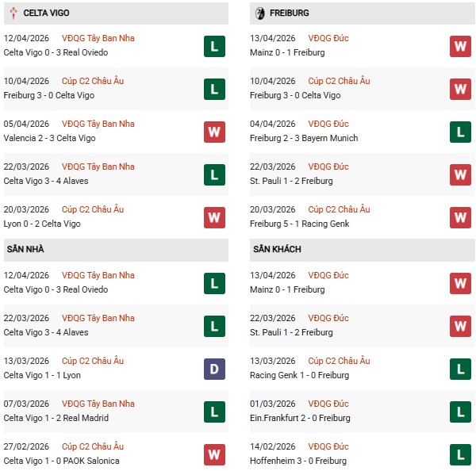Click the L badge for Ein.Frankfurt 2-0 Freiburg
Image resolution: width=476 pixels, height=471 pixels.
pos(460,411)
